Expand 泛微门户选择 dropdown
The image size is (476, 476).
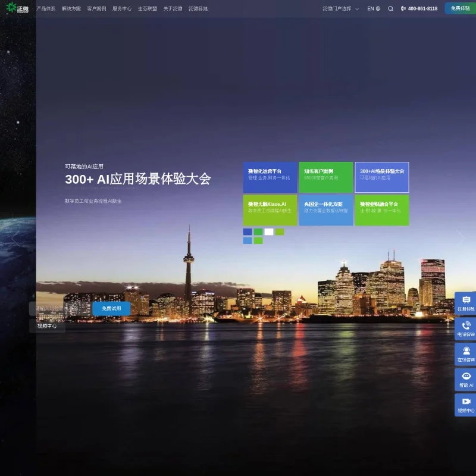[x=340, y=8]
